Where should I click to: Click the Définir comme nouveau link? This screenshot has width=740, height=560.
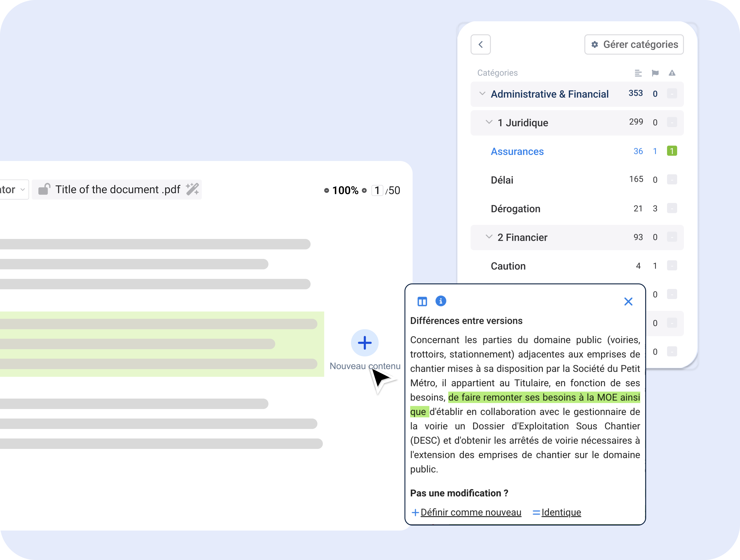[470, 512]
